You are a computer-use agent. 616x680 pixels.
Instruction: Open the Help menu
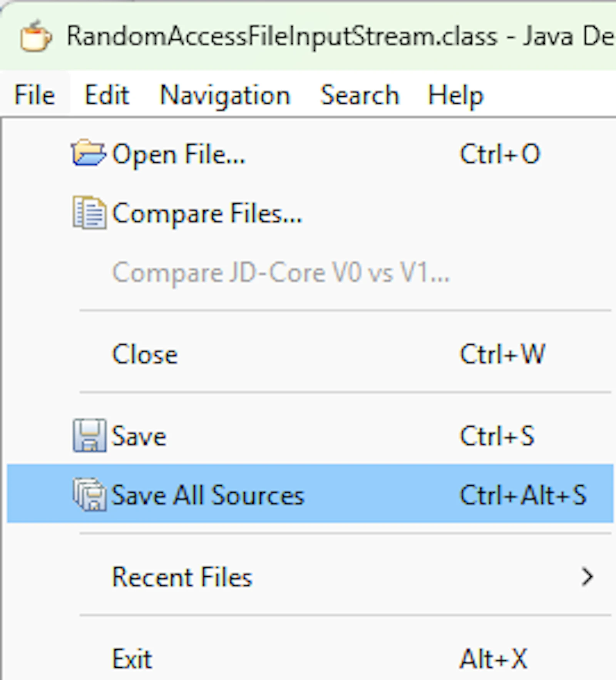click(x=455, y=95)
